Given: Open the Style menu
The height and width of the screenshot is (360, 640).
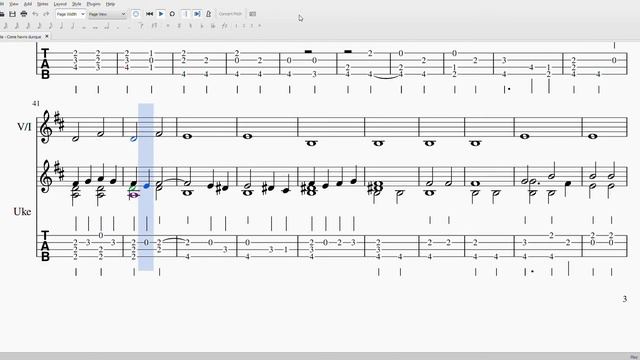Looking at the screenshot, I should (76, 4).
